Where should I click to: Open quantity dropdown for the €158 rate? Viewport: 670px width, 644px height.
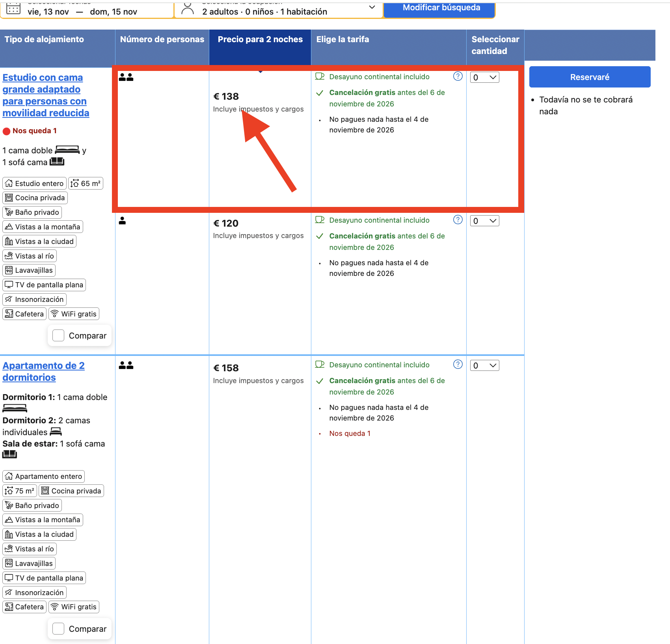(485, 365)
